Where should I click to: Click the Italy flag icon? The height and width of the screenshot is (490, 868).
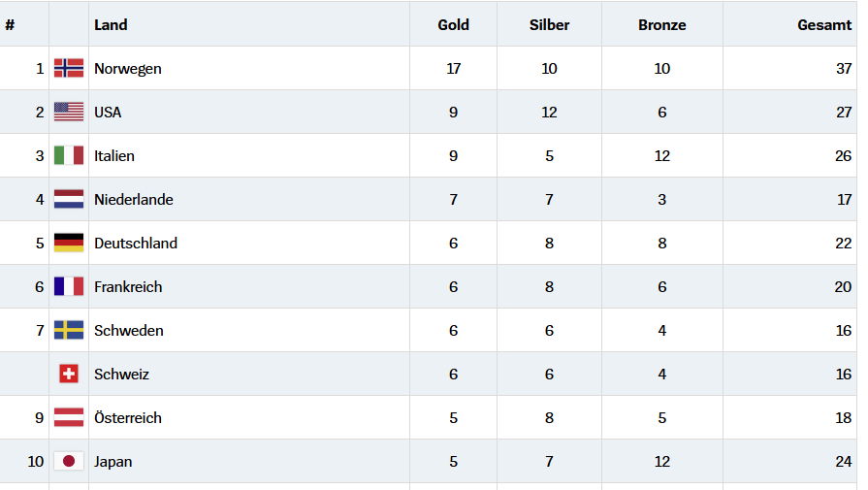click(69, 155)
